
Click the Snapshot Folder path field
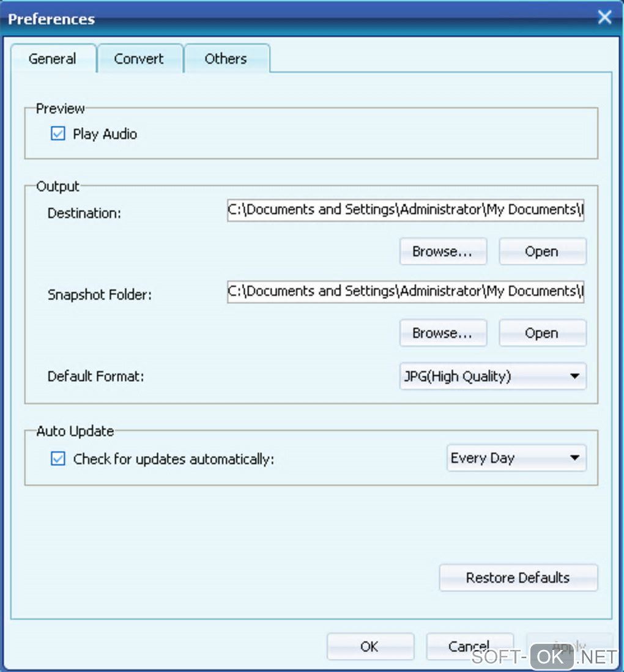point(406,292)
